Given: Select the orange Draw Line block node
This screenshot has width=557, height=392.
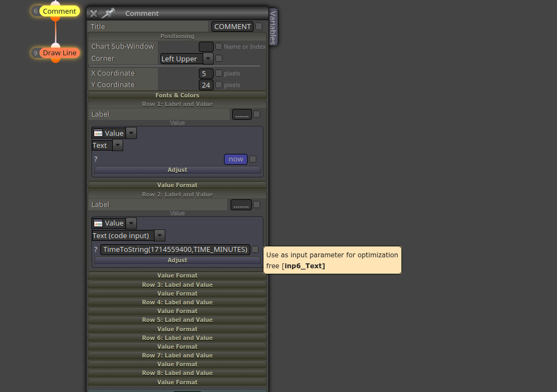Looking at the screenshot, I should [59, 53].
